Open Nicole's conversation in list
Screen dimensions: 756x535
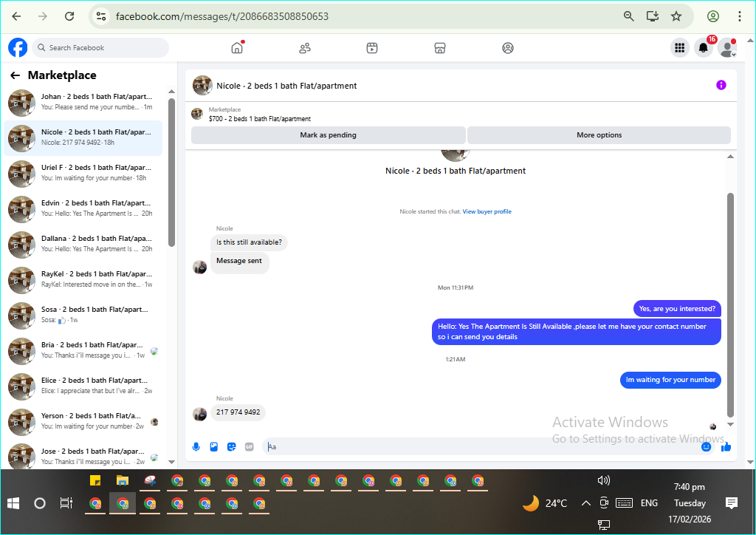(x=83, y=138)
